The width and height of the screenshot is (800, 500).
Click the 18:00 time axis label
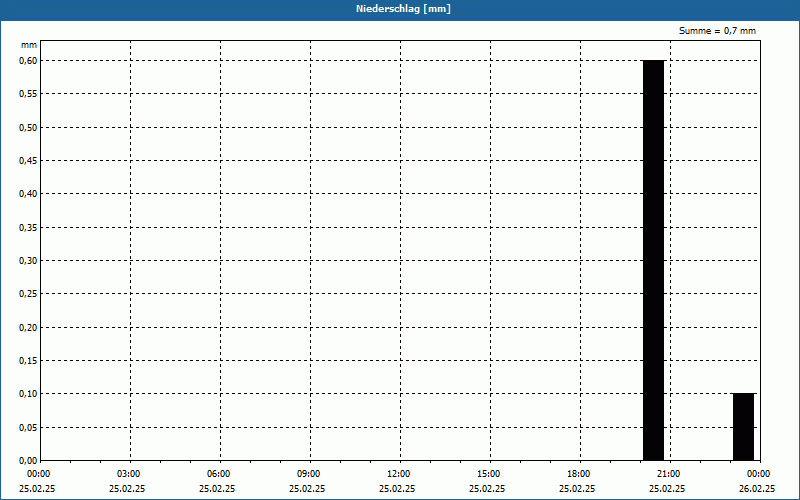coord(579,474)
